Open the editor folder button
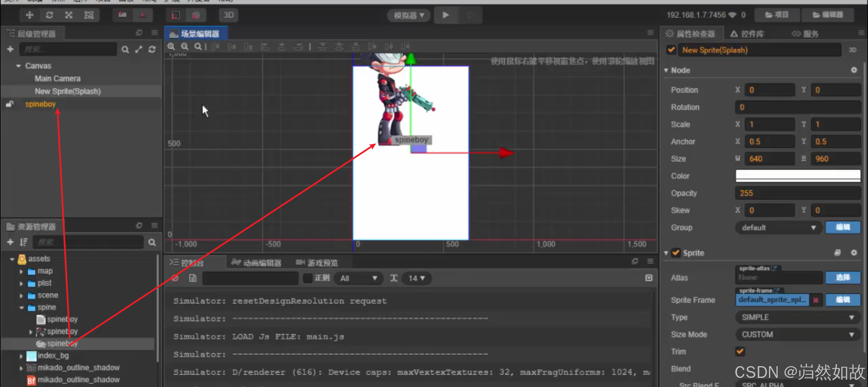 tap(828, 15)
